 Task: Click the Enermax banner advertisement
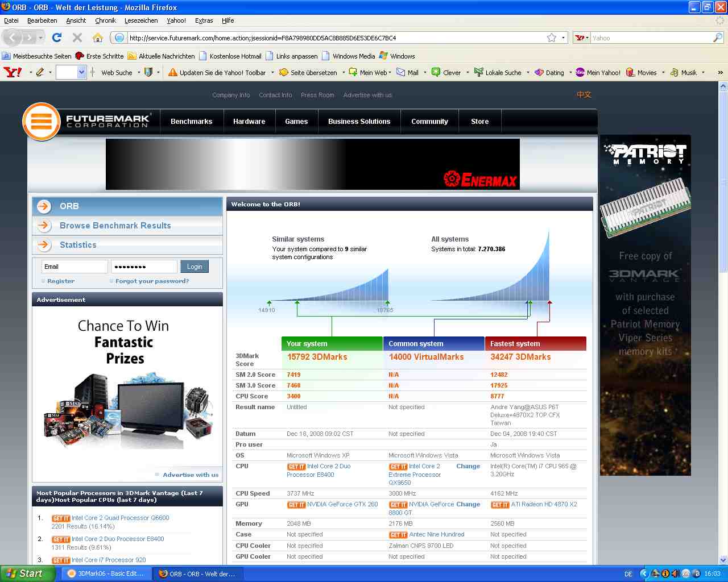coord(312,164)
